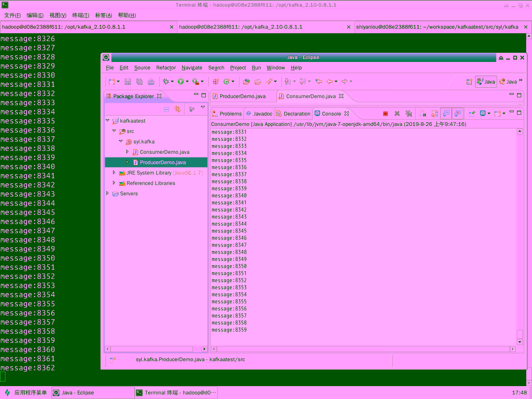
Task: Switch to Java - Eclipse taskbar button
Action: (x=93, y=392)
